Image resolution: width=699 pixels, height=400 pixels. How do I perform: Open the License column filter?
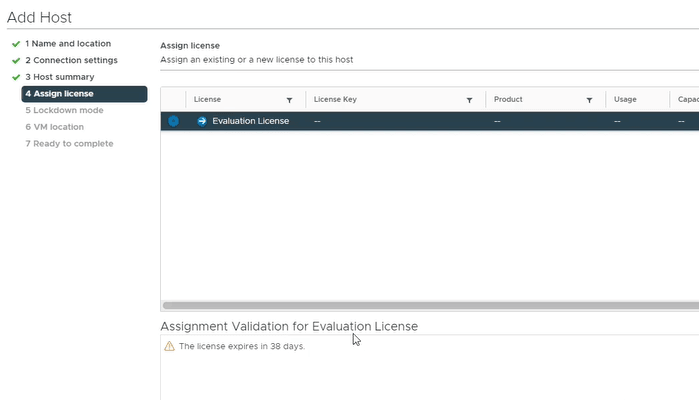coord(290,100)
